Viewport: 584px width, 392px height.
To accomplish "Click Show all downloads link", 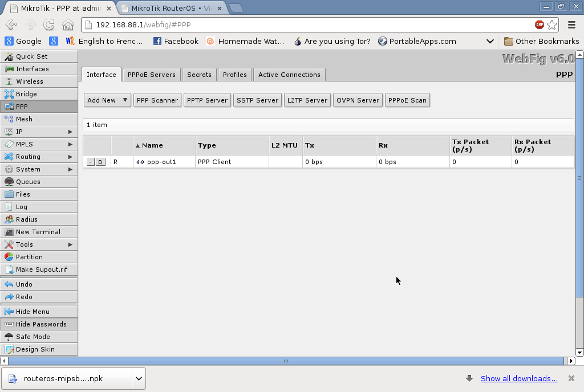I will 518,378.
